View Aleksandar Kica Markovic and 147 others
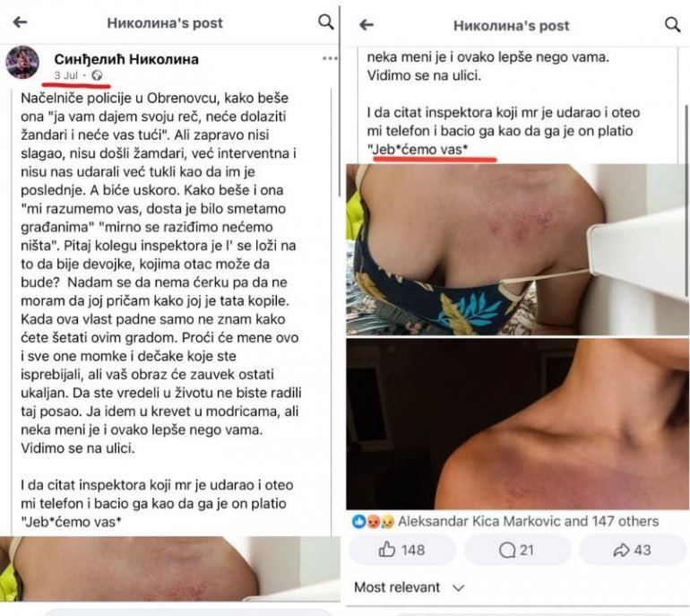 coord(528,522)
